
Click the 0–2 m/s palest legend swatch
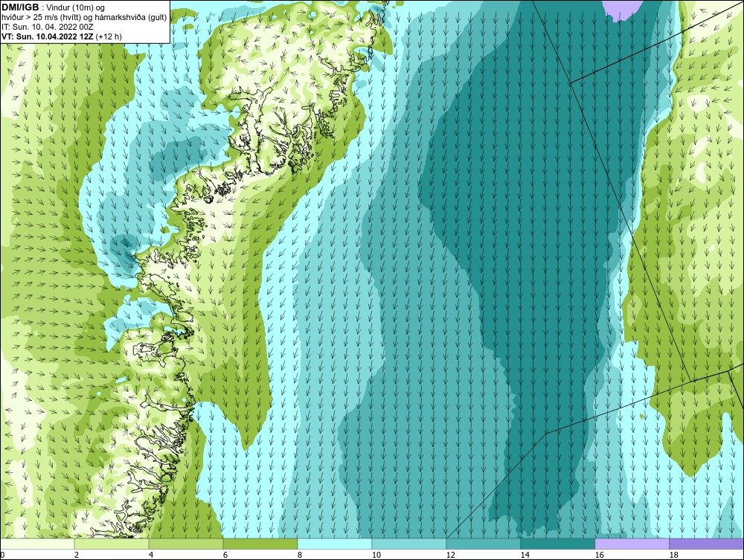(x=37, y=544)
